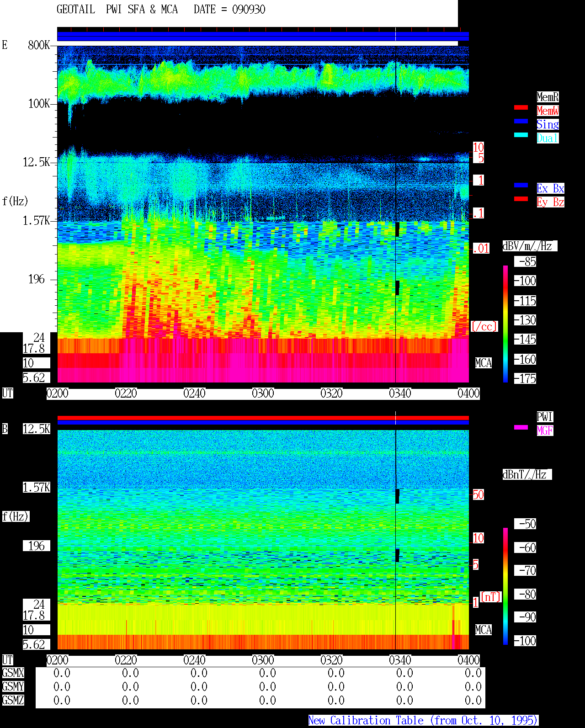Click the 100K frequency axis label

pyautogui.click(x=39, y=103)
